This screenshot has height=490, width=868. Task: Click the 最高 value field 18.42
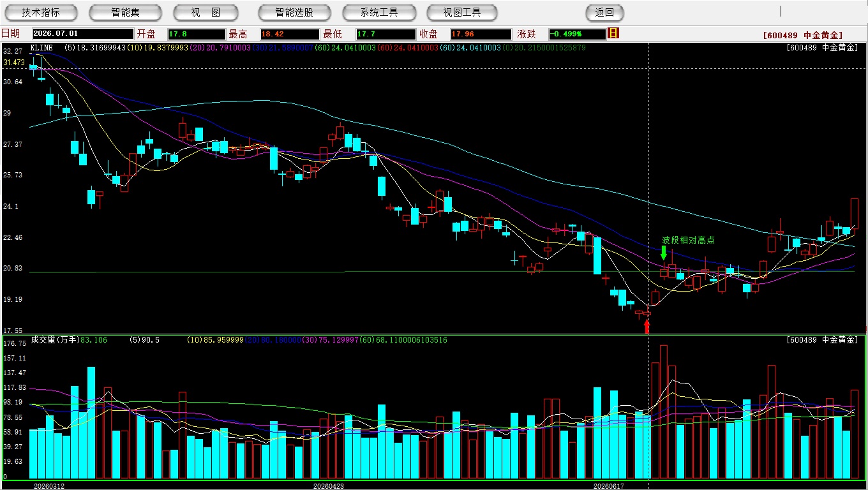pos(289,34)
